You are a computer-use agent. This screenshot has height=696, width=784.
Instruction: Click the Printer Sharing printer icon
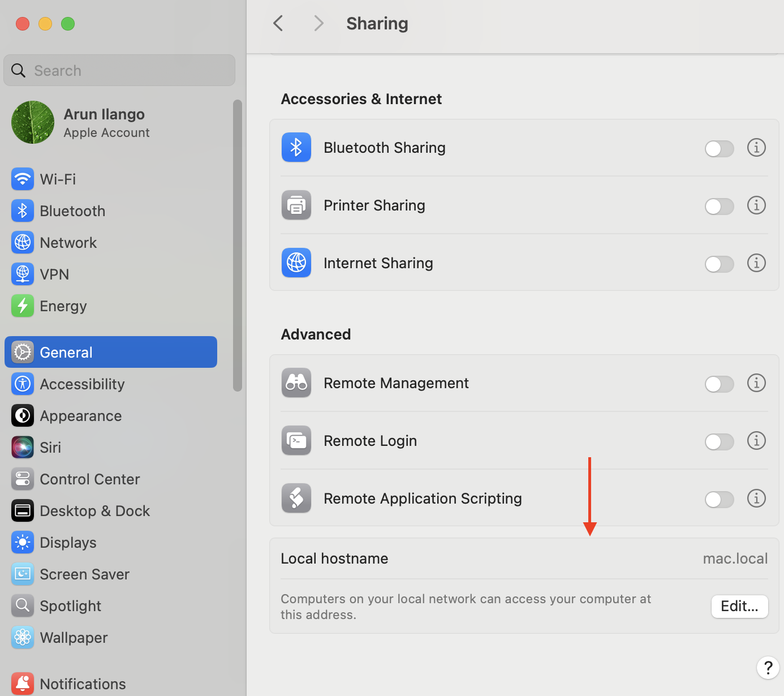point(296,205)
